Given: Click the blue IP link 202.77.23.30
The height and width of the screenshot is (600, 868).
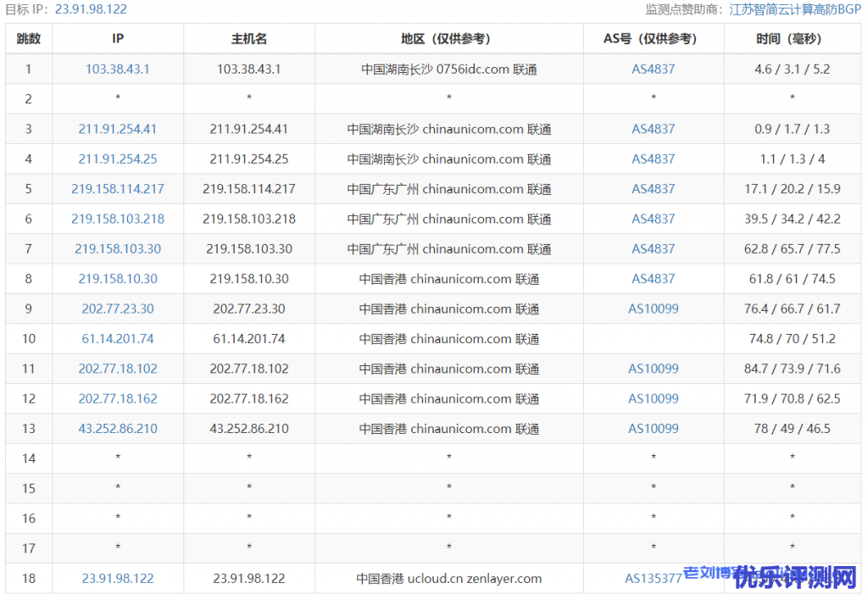Looking at the screenshot, I should click(118, 308).
